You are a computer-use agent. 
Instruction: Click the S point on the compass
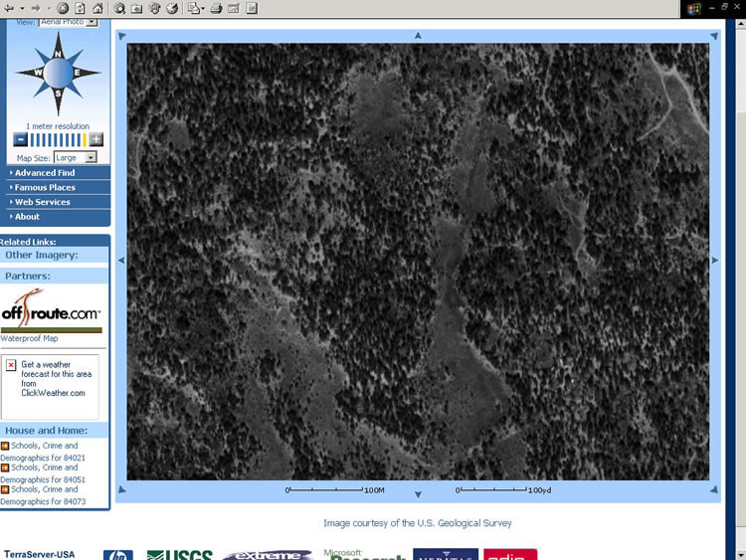click(x=58, y=93)
